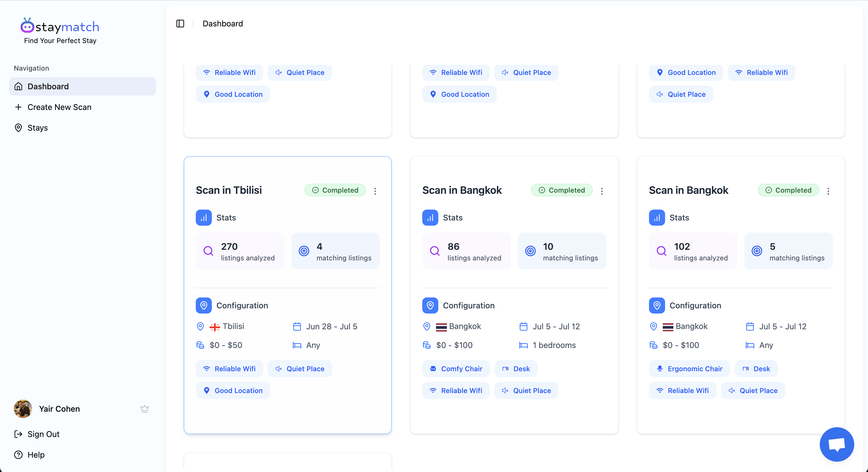Click search icon beside 102 listings analyzed
The height and width of the screenshot is (472, 868).
click(661, 251)
